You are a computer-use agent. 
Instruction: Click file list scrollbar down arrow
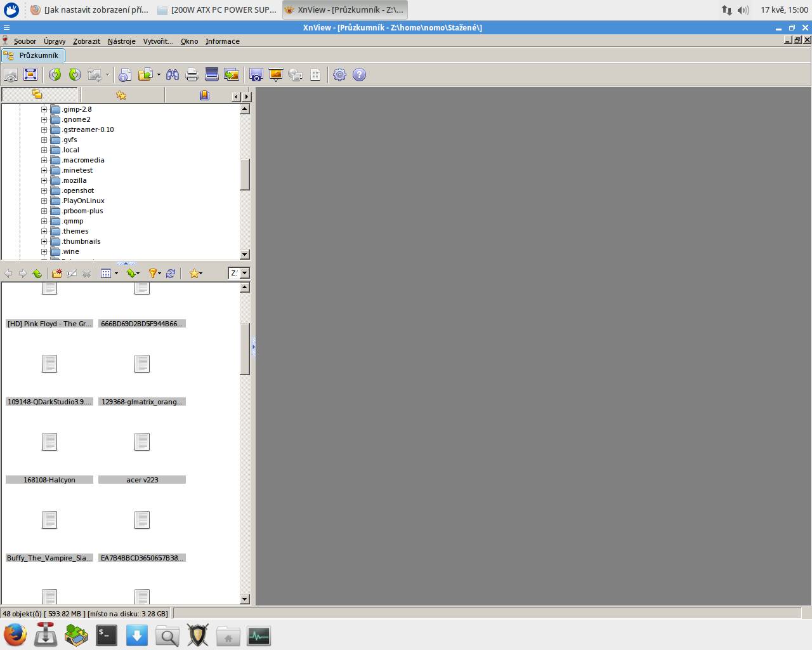pyautogui.click(x=245, y=599)
